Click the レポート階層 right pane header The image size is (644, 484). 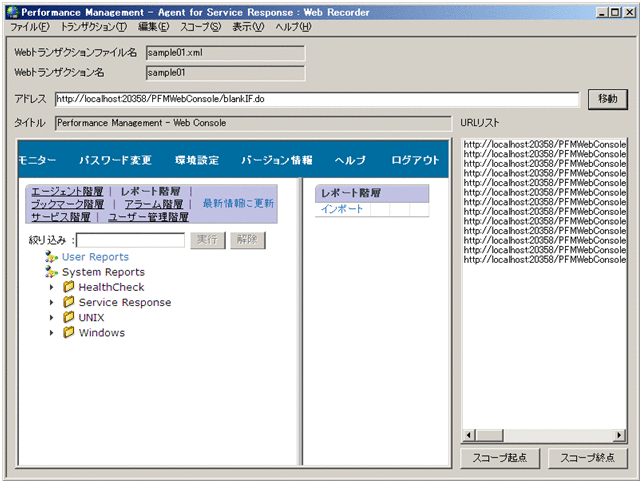pos(372,193)
